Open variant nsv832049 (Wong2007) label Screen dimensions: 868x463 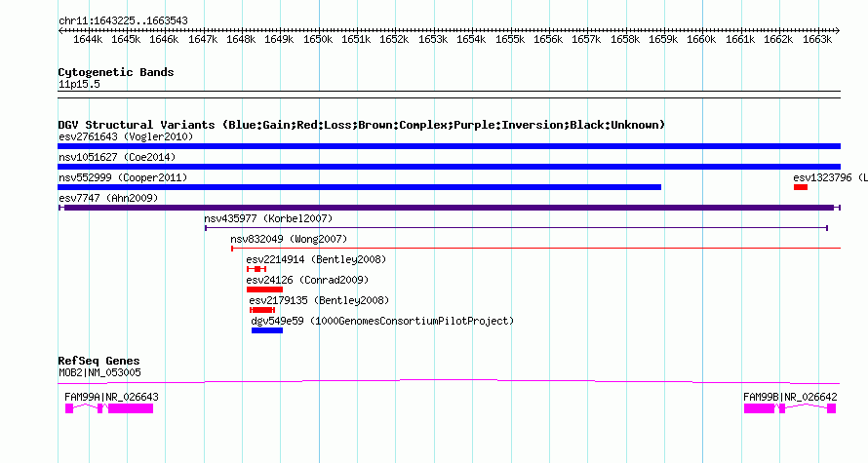click(289, 239)
